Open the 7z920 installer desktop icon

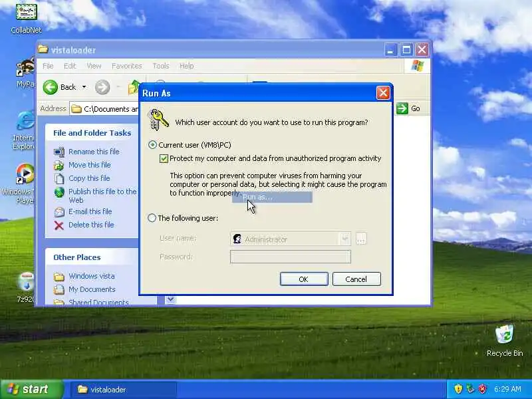(x=26, y=287)
